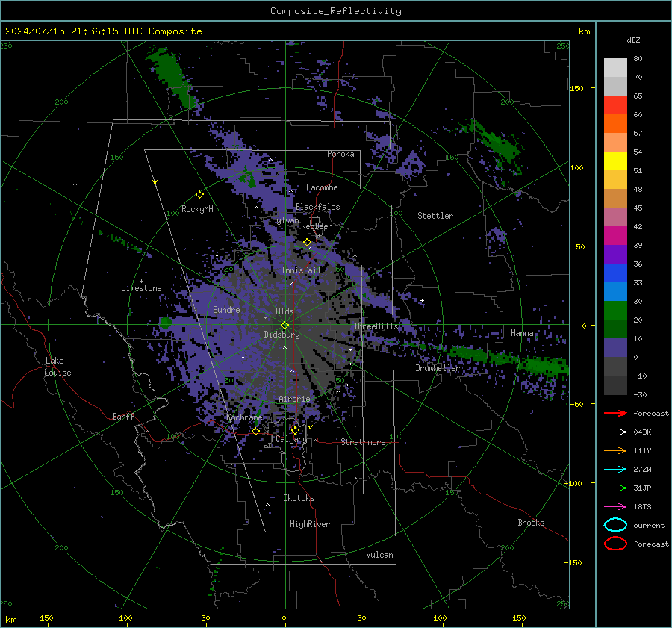Click yellow diamond marker below RedDeer label
Image resolution: width=672 pixels, height=628 pixels.
point(307,243)
